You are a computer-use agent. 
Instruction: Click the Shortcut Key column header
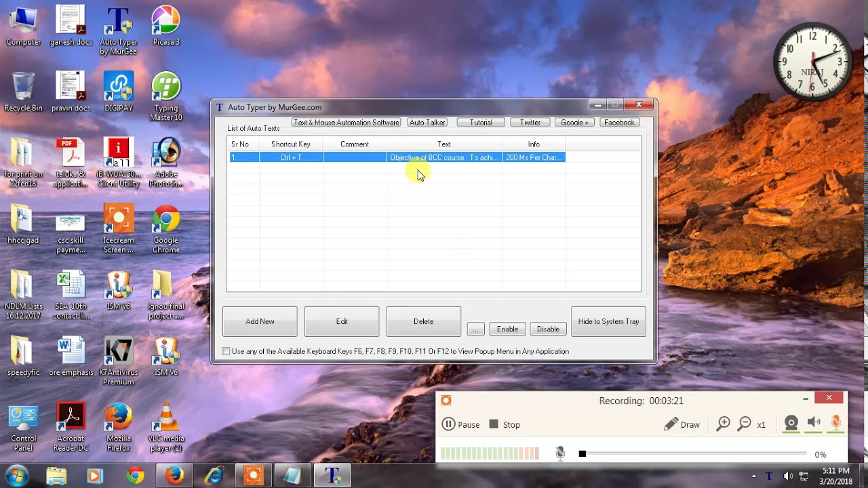tap(291, 144)
